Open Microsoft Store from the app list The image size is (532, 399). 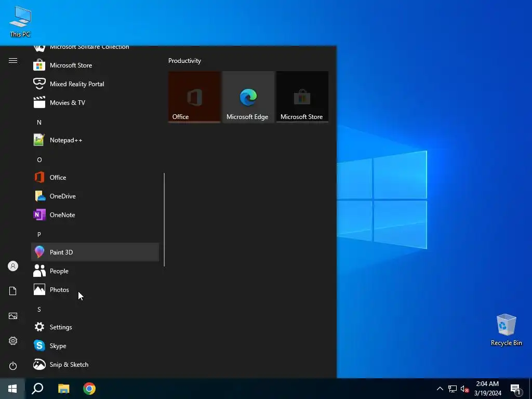tap(95, 65)
